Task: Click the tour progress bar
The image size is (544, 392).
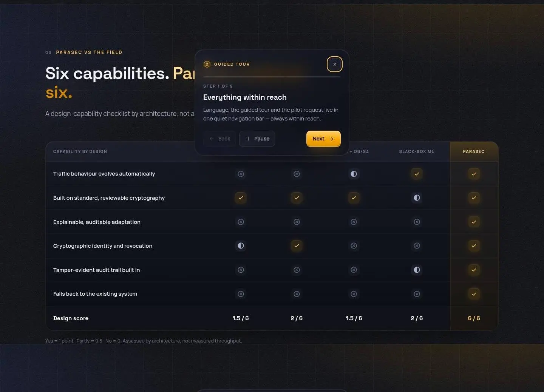Action: [x=272, y=77]
